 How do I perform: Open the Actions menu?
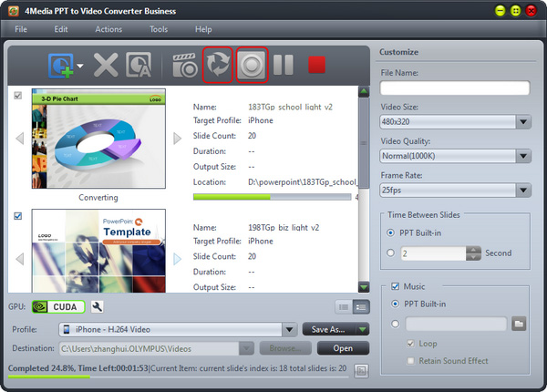tap(108, 29)
